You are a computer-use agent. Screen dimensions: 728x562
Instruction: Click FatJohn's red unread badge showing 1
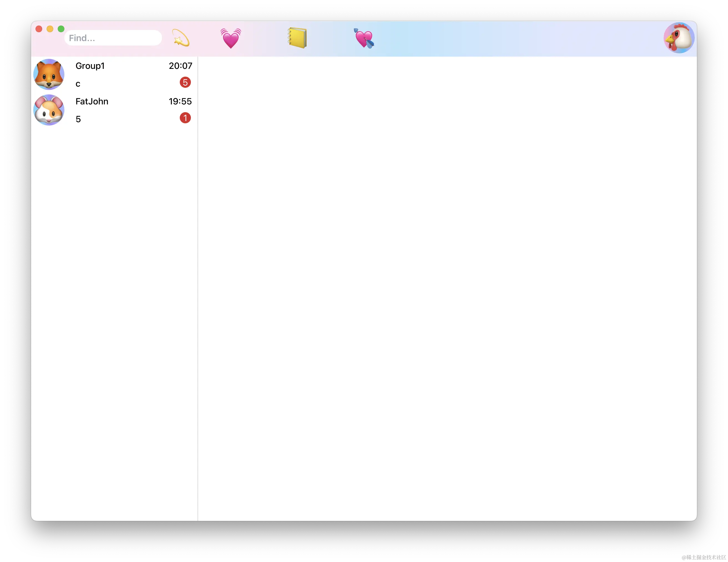(185, 118)
